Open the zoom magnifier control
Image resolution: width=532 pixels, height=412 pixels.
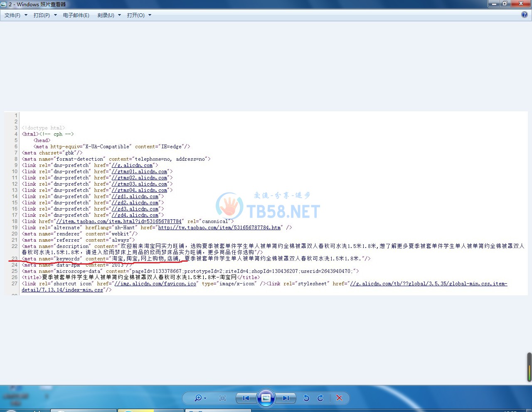[200, 398]
